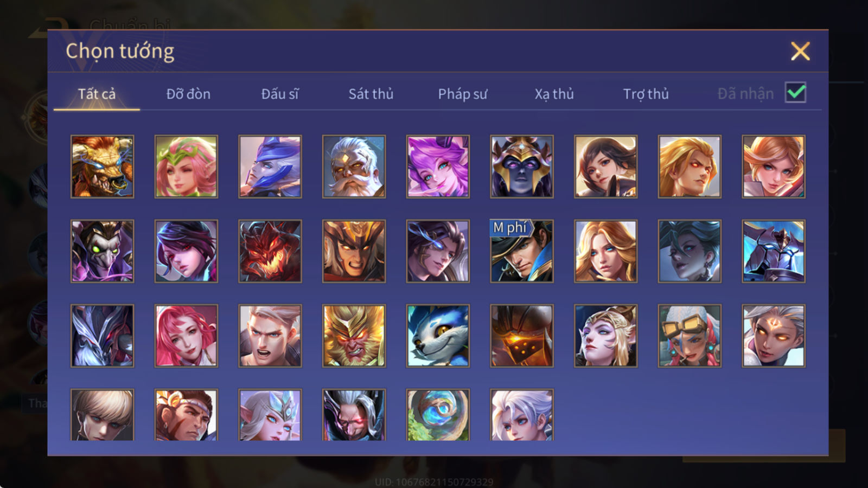Select the blue wolf hero portrait
This screenshot has height=488, width=868.
[438, 336]
